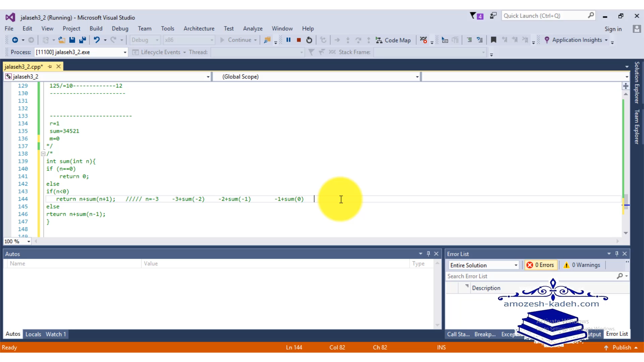Open the Autos panel window options arrow
This screenshot has width=644, height=362.
(420, 254)
